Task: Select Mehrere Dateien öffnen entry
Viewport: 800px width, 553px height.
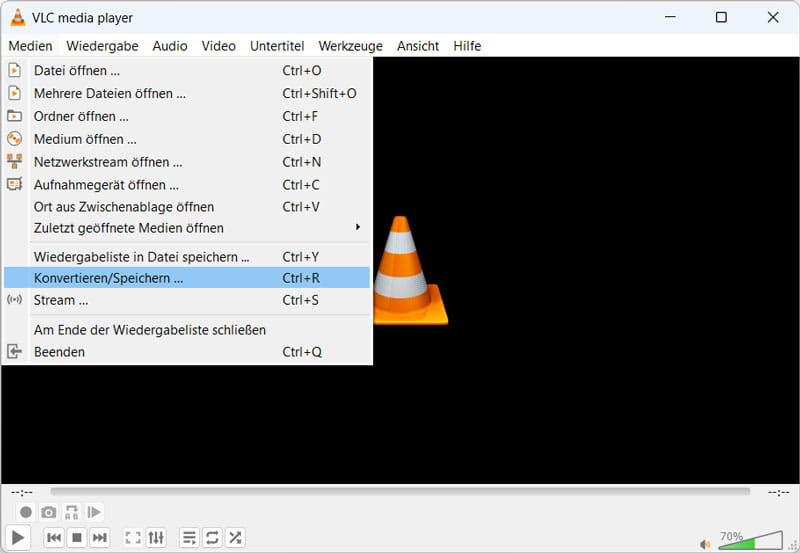Action: (x=187, y=93)
